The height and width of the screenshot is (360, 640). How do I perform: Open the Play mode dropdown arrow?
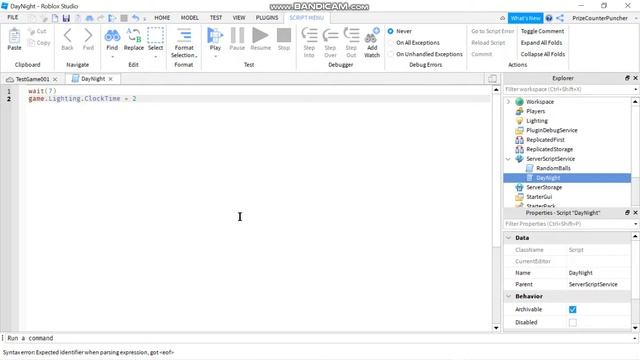(215, 56)
